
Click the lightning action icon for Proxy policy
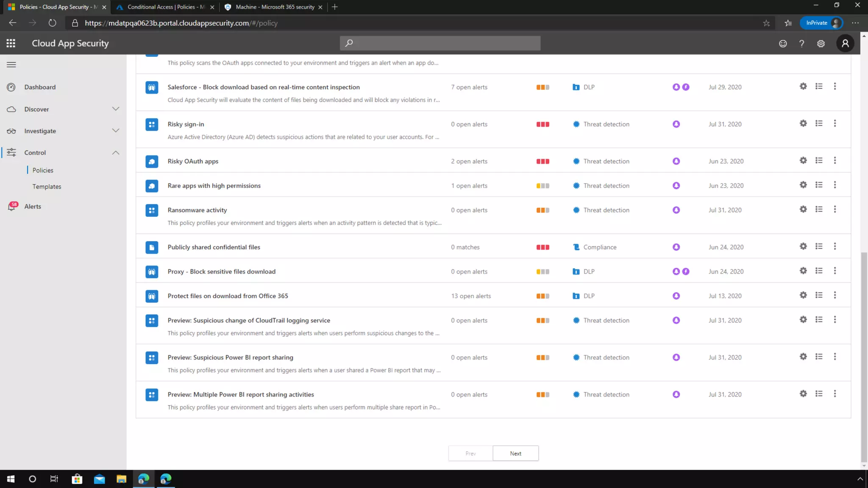point(686,272)
